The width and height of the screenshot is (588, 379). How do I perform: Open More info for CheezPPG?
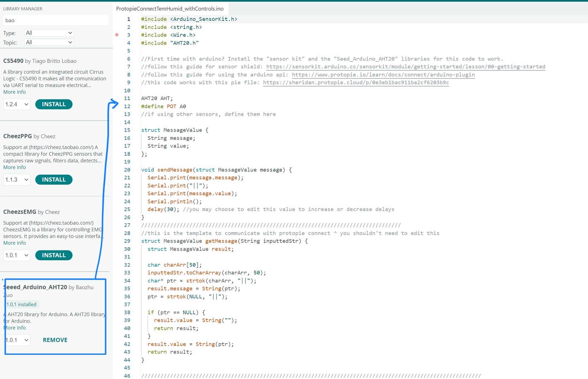pyautogui.click(x=14, y=167)
